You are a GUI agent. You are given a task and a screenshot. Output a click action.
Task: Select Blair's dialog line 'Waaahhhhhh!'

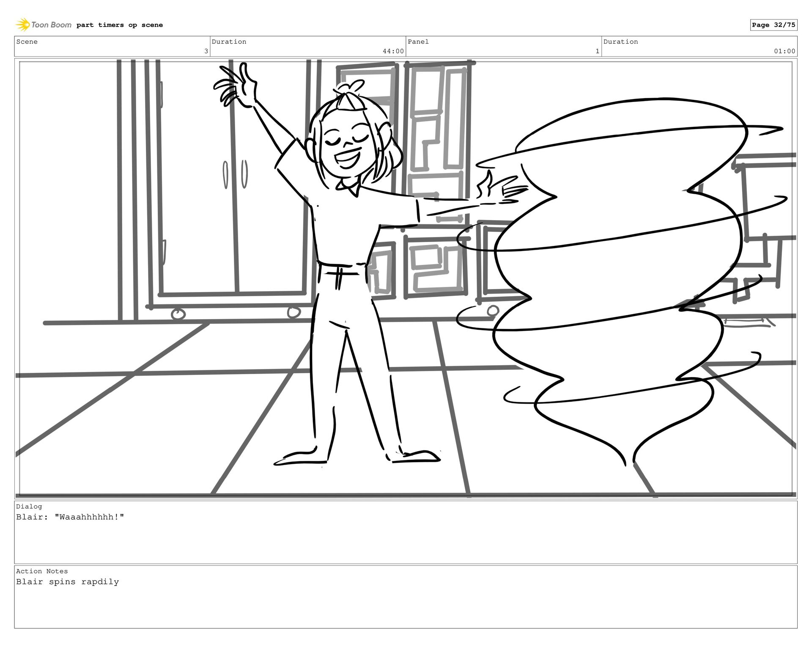pyautogui.click(x=70, y=517)
